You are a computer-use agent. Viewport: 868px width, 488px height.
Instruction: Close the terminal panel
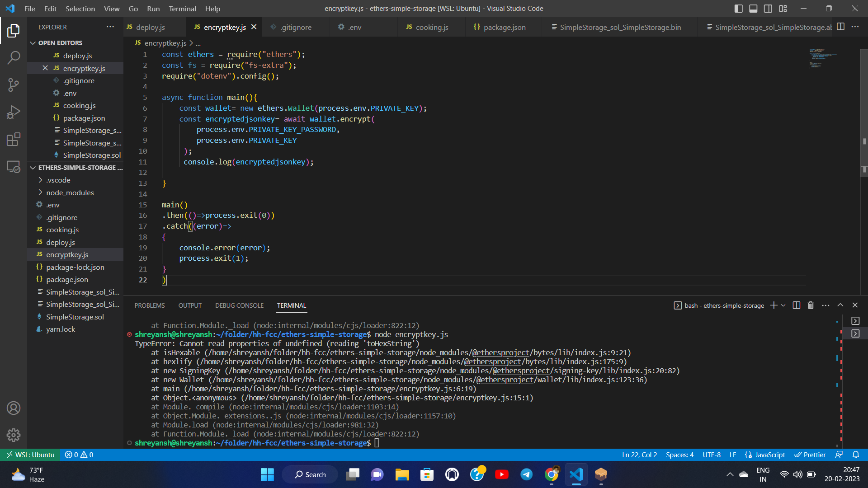coord(855,305)
